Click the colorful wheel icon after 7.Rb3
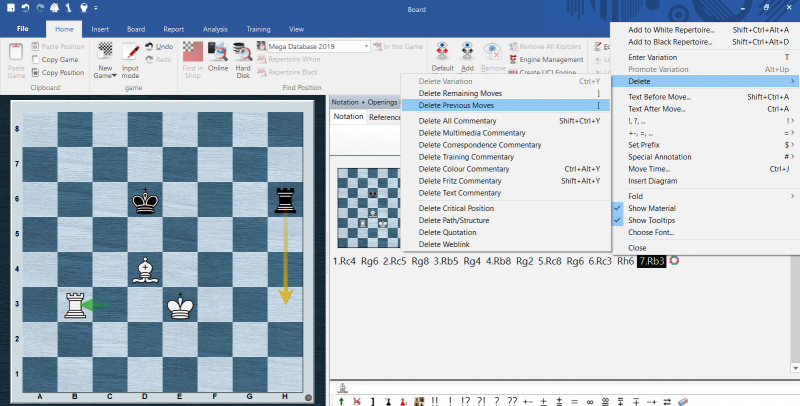This screenshot has width=800, height=406. [674, 261]
